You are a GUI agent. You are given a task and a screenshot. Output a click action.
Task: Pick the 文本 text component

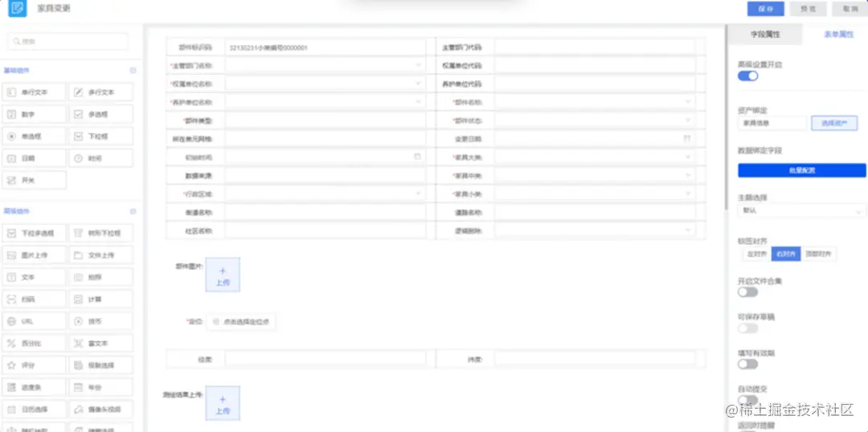(x=34, y=277)
